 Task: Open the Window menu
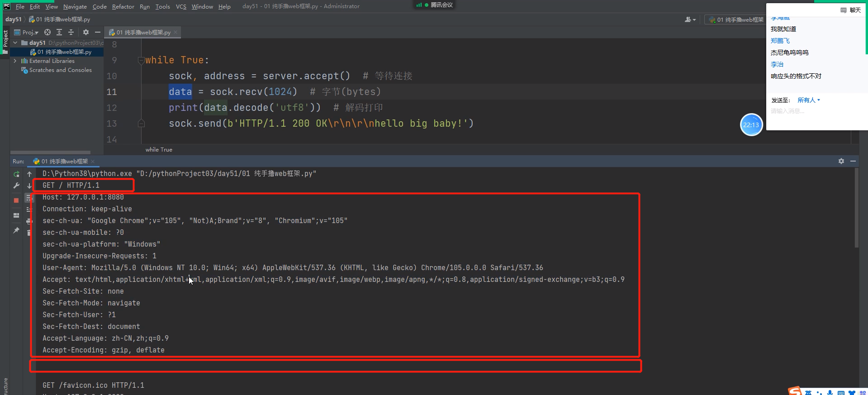(x=202, y=6)
